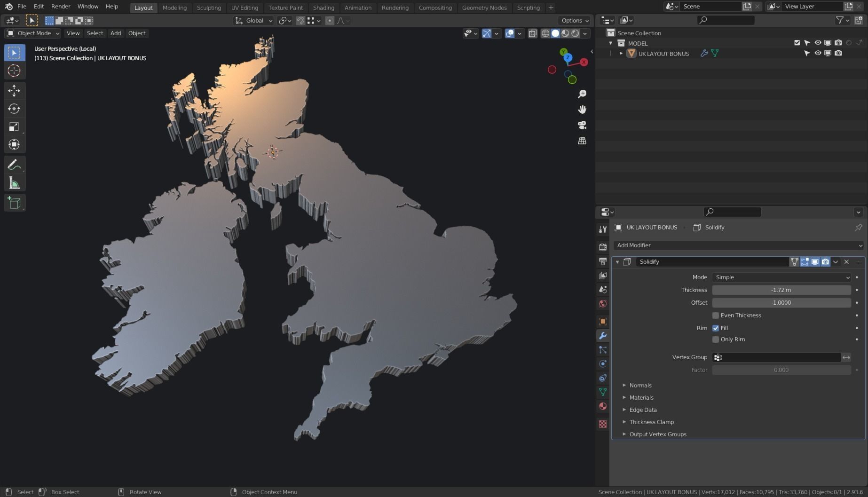Hide MODEL collection with eye icon

(818, 43)
